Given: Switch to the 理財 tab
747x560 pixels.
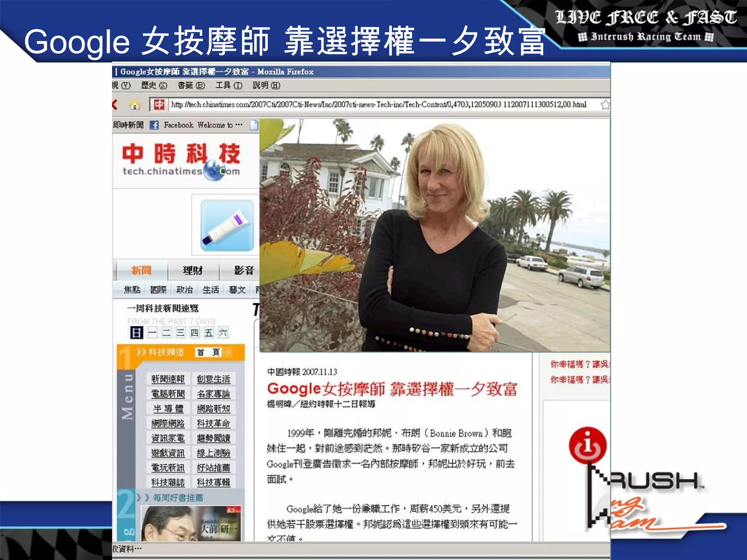Looking at the screenshot, I should [x=193, y=271].
